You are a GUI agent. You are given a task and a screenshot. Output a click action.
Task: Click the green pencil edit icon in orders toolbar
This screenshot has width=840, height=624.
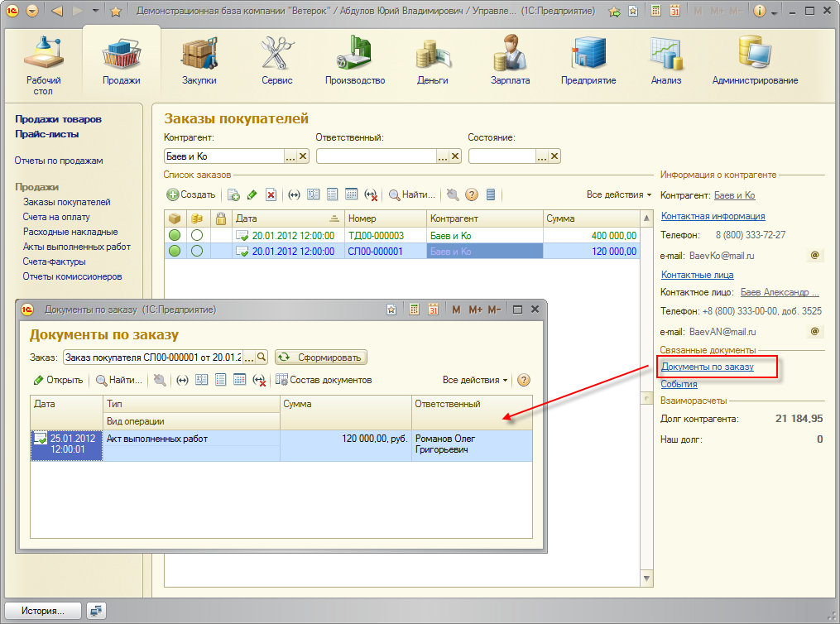click(252, 195)
